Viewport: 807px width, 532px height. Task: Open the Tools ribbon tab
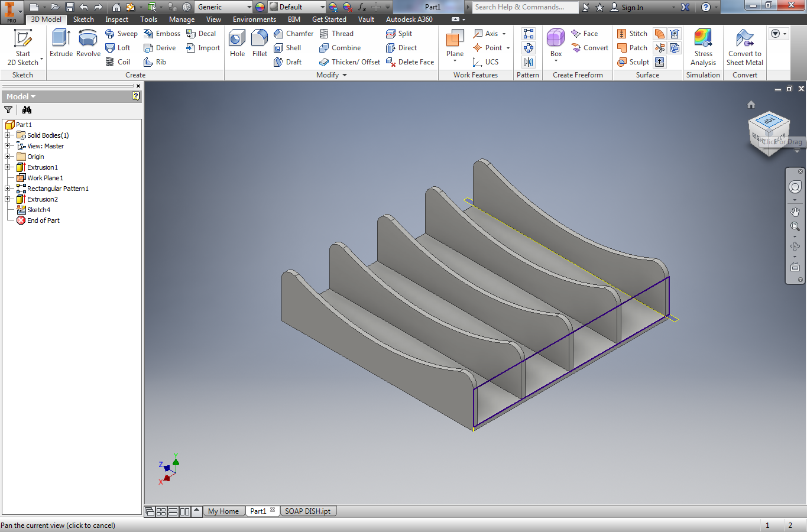tap(148, 20)
